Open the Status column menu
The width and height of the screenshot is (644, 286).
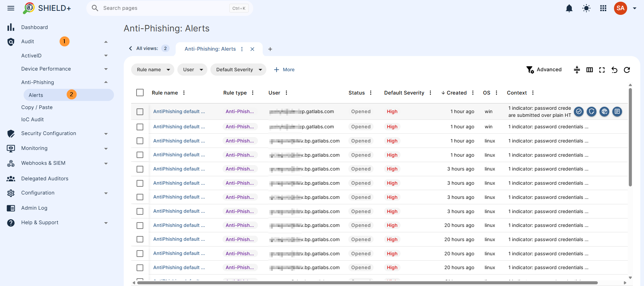(x=371, y=93)
